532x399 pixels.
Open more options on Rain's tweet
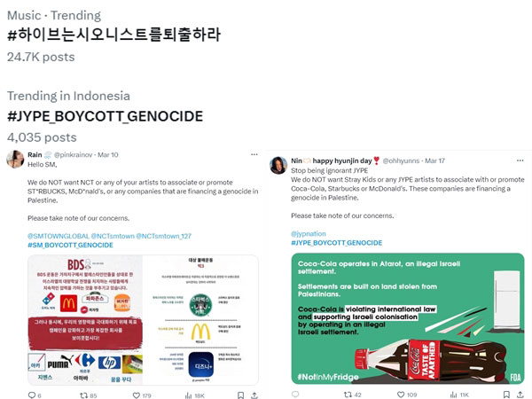click(x=254, y=154)
